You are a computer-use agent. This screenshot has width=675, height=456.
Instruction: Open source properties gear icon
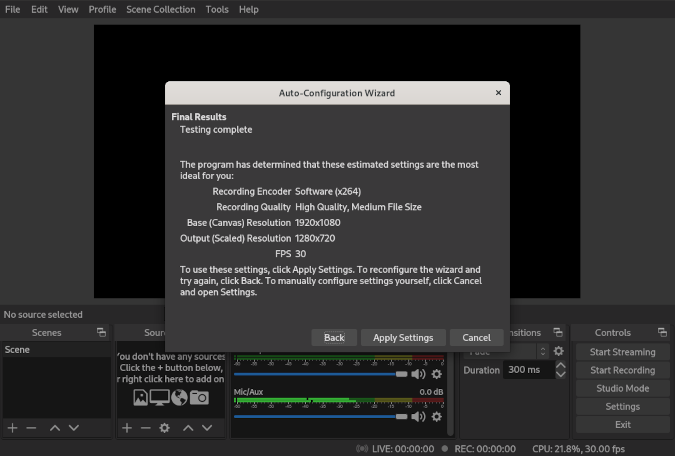point(165,428)
